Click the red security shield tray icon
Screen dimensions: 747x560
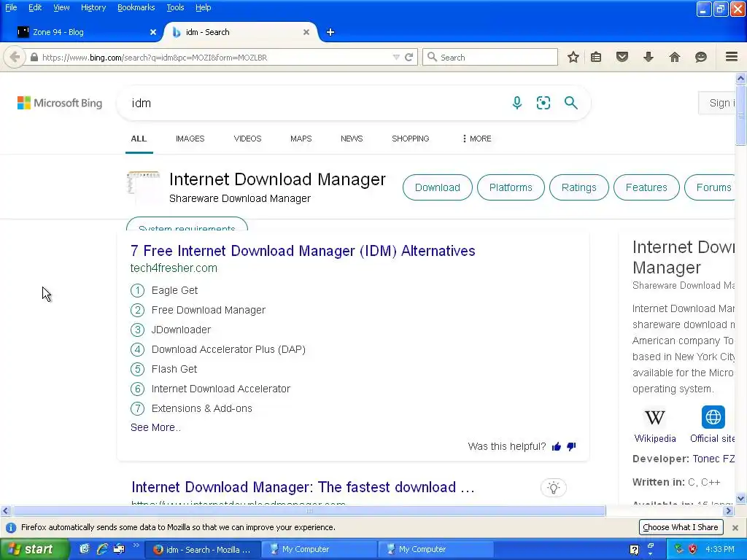(x=692, y=549)
